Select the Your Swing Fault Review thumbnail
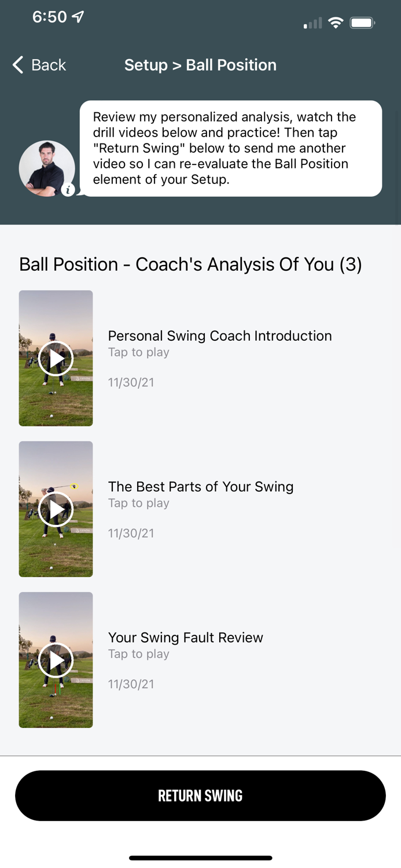Viewport: 401px width, 868px height. (x=56, y=660)
